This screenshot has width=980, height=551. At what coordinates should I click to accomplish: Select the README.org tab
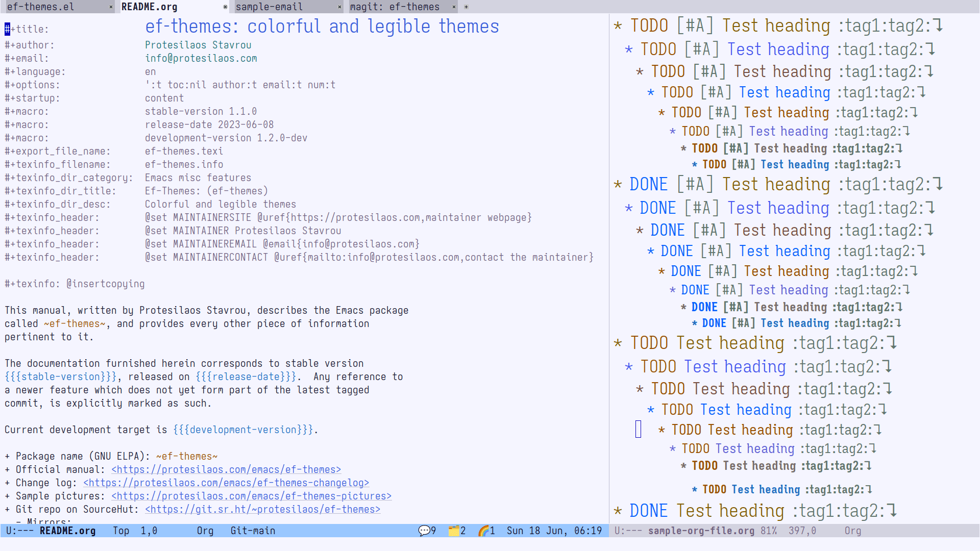[x=150, y=7]
